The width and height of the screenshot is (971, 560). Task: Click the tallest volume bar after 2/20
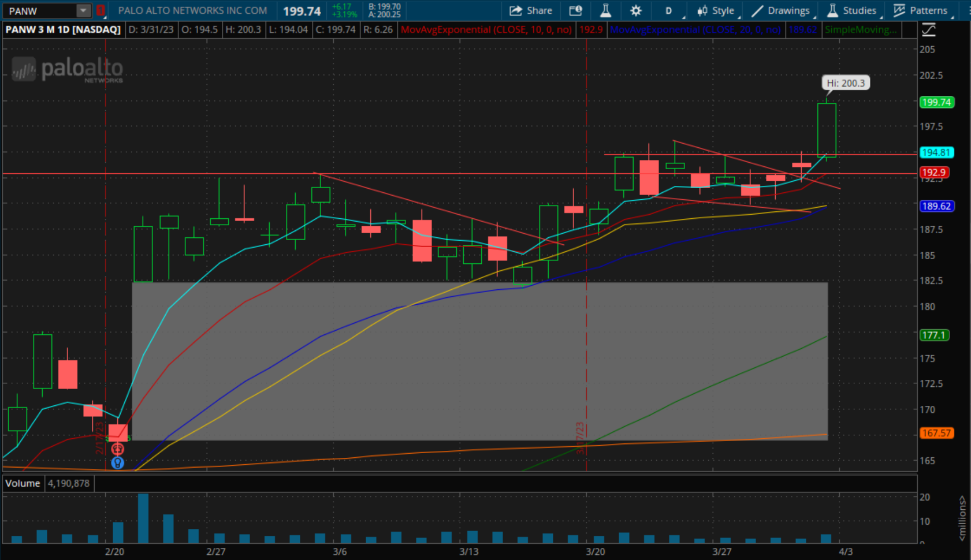tap(143, 518)
